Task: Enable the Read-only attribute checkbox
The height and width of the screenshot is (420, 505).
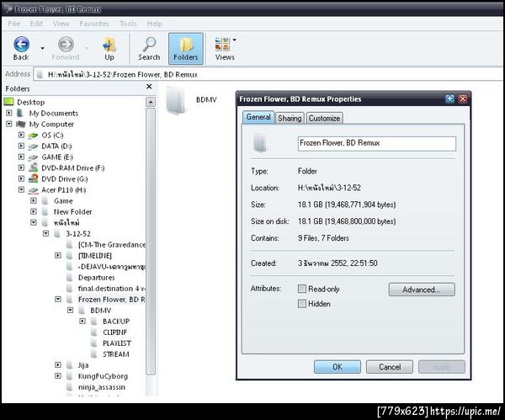Action: 302,289
